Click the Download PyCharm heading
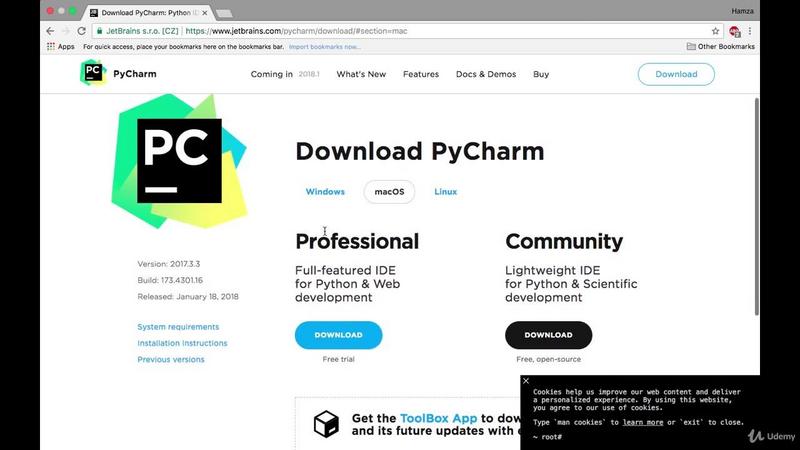The width and height of the screenshot is (800, 450). (x=419, y=152)
